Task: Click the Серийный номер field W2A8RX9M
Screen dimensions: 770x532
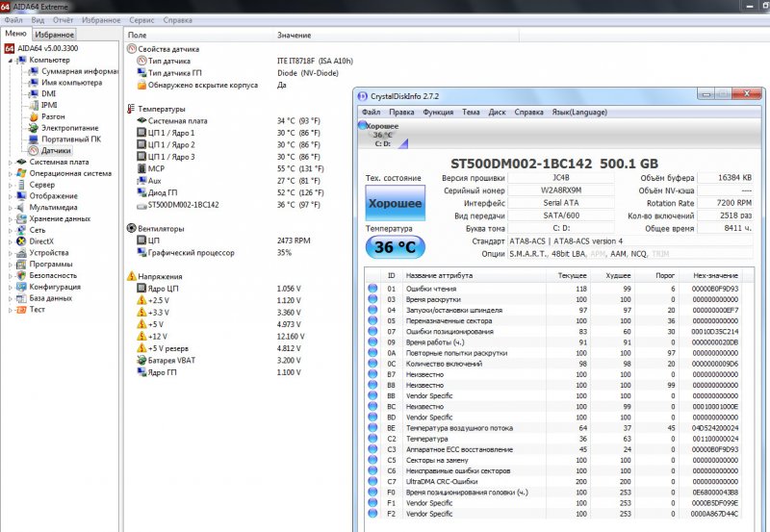Action: pyautogui.click(x=561, y=190)
